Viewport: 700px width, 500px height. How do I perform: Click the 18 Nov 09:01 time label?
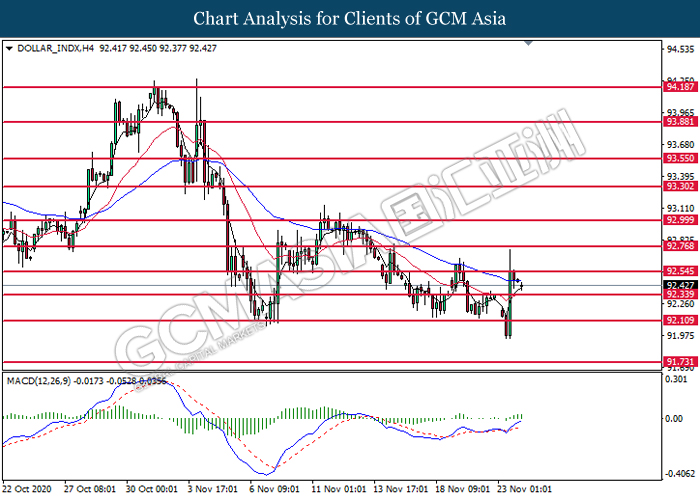click(462, 489)
